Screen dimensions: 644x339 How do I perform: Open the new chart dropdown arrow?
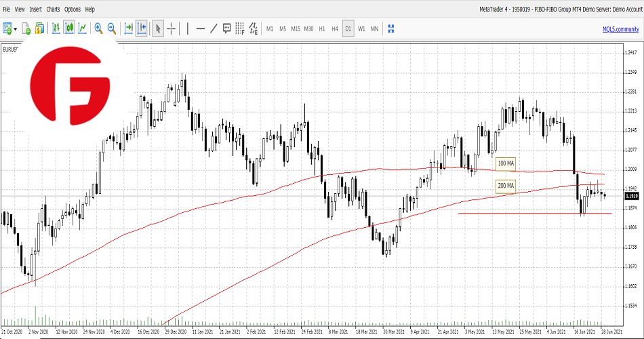16,28
